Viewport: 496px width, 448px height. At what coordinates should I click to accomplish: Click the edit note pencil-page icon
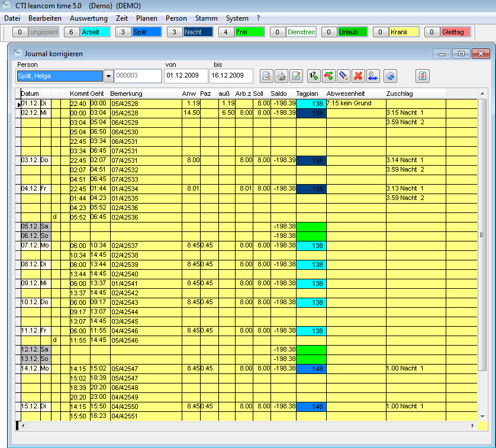(x=296, y=76)
